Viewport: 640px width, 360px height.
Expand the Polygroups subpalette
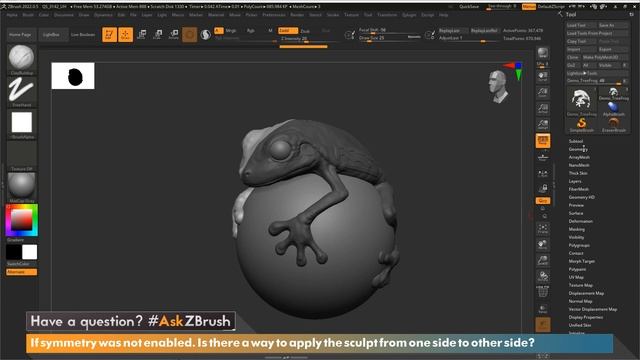(x=579, y=245)
